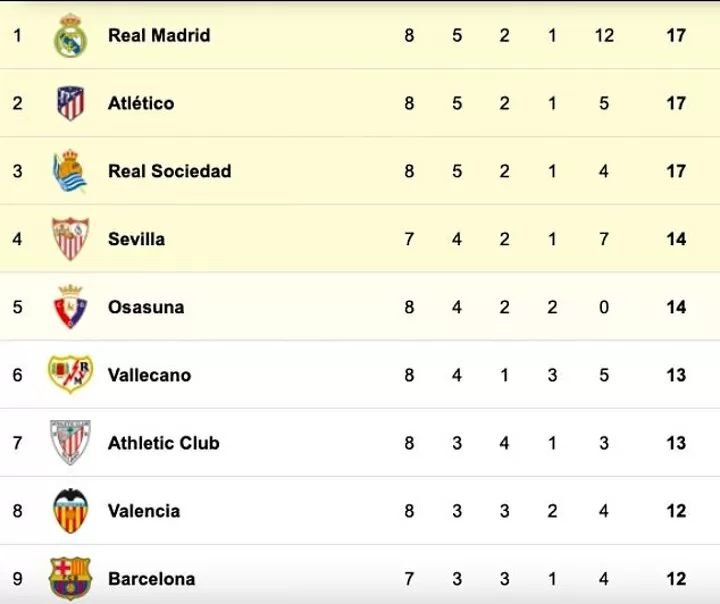This screenshot has height=604, width=720.
Task: Select the Athletic Club name text
Action: tap(163, 443)
